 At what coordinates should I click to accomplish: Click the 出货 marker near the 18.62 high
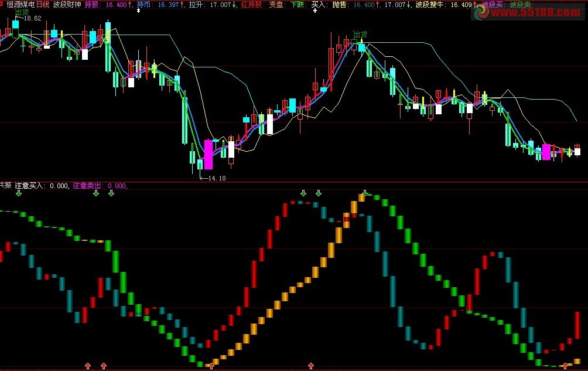point(22,12)
